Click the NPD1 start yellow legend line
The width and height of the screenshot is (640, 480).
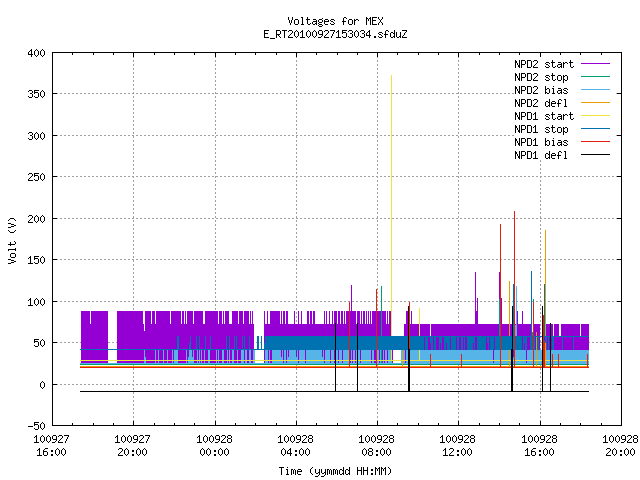coord(595,116)
